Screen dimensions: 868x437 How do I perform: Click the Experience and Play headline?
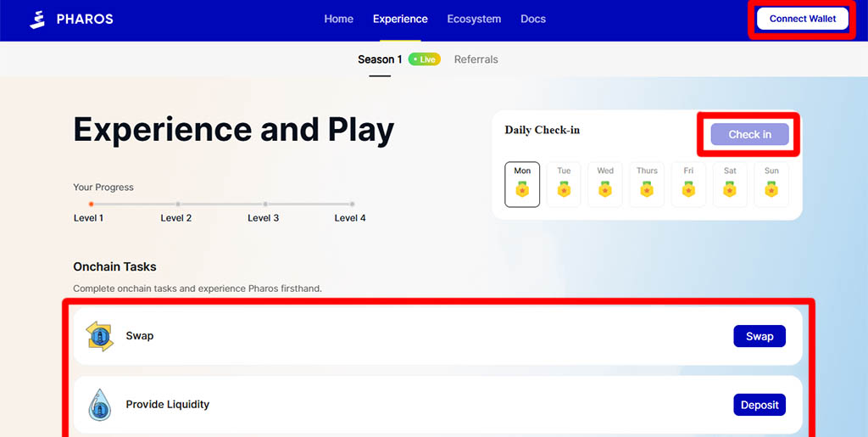click(234, 131)
